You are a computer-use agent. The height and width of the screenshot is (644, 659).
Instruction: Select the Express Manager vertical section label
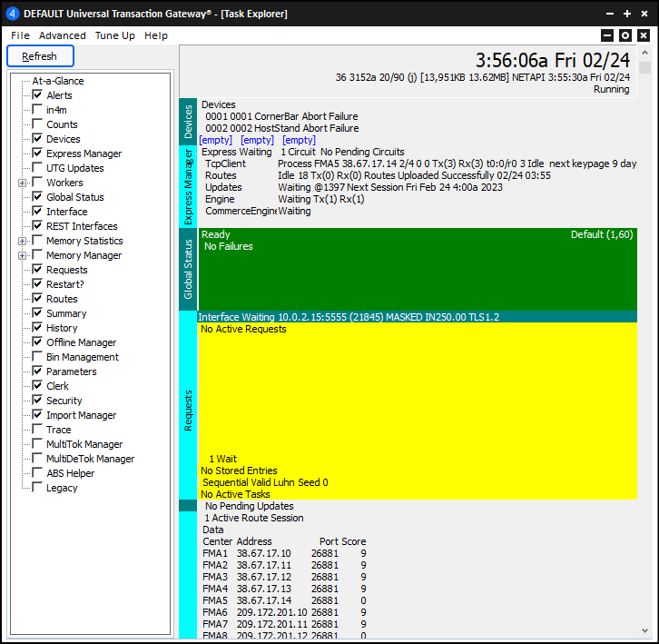188,185
